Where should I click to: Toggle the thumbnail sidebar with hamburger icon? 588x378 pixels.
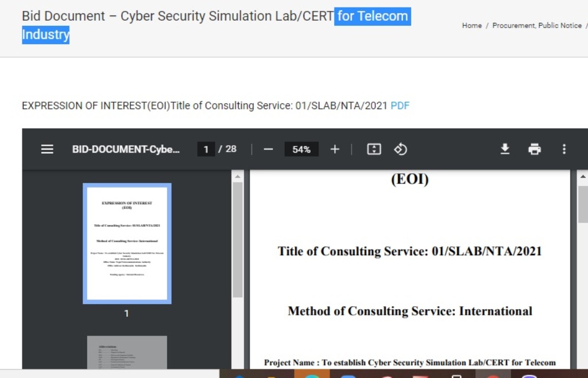[47, 149]
